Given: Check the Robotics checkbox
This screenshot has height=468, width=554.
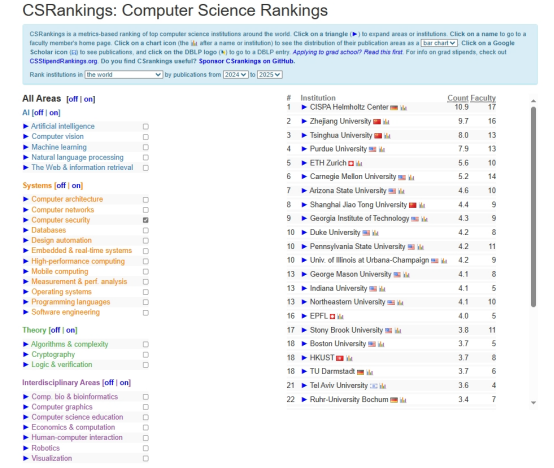Looking at the screenshot, I should [x=146, y=448].
